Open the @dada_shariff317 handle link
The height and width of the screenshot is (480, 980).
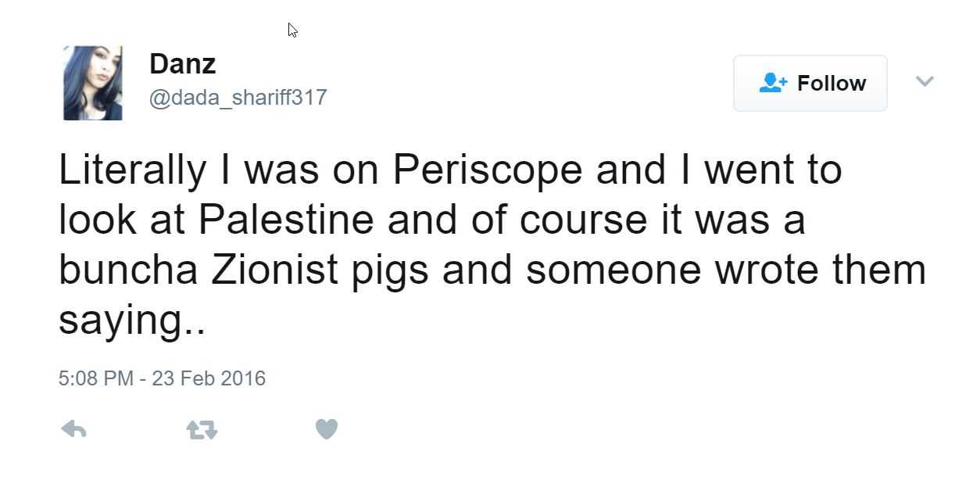coord(238,98)
